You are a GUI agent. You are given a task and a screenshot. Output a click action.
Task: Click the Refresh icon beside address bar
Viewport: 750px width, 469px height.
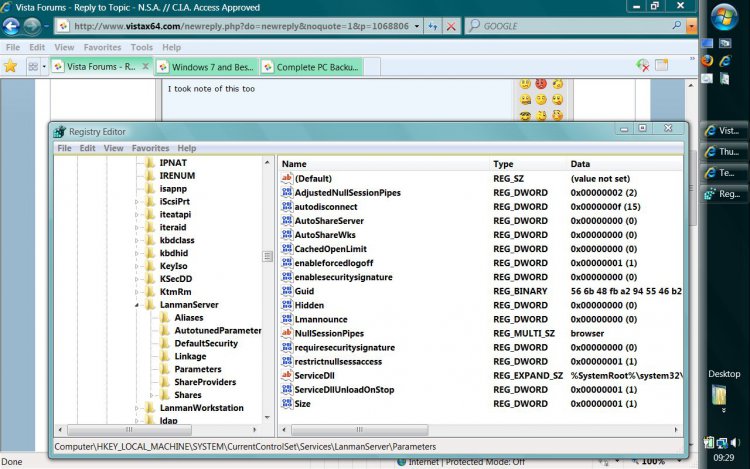point(432,26)
